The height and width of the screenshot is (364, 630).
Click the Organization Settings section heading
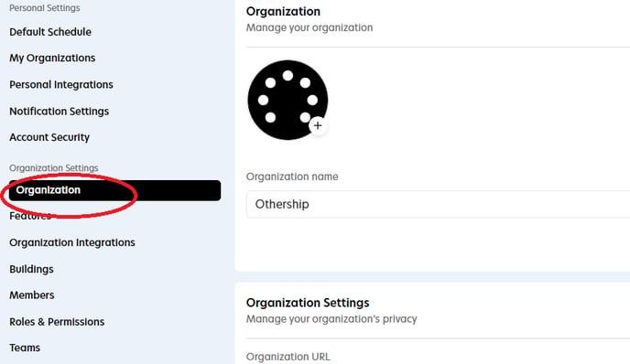click(x=308, y=303)
